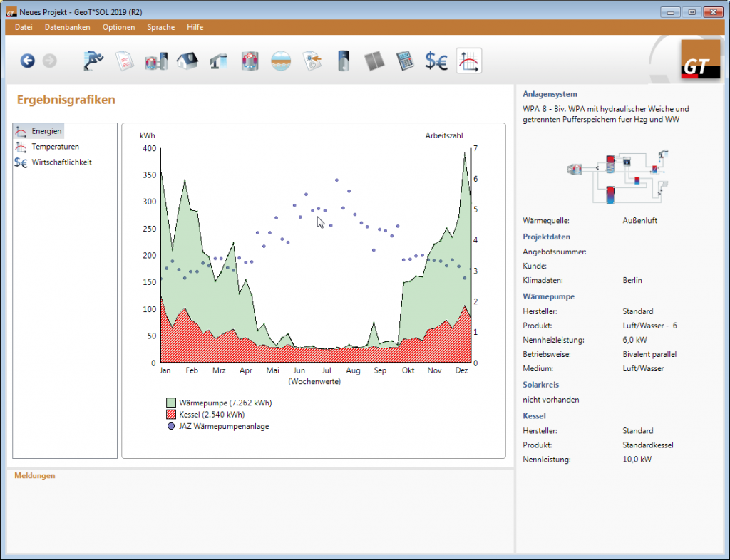Select Energien in the results list
The image size is (730, 560).
pyautogui.click(x=38, y=131)
